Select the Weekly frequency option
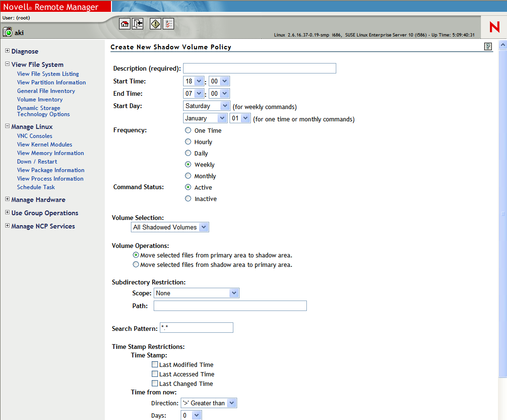The width and height of the screenshot is (507, 420). [188, 164]
